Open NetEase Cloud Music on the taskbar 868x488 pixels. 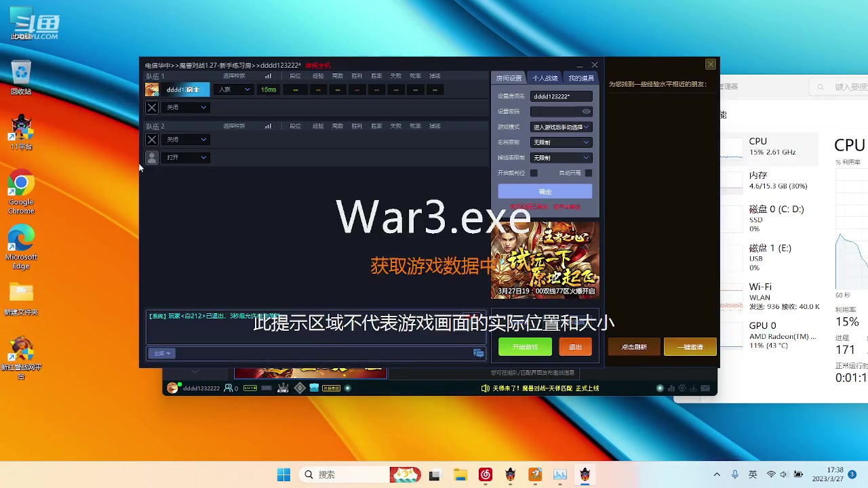(486, 474)
